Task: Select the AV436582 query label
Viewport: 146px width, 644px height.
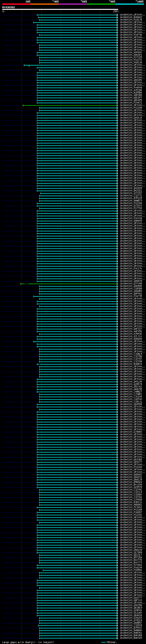Action: coord(8,7)
